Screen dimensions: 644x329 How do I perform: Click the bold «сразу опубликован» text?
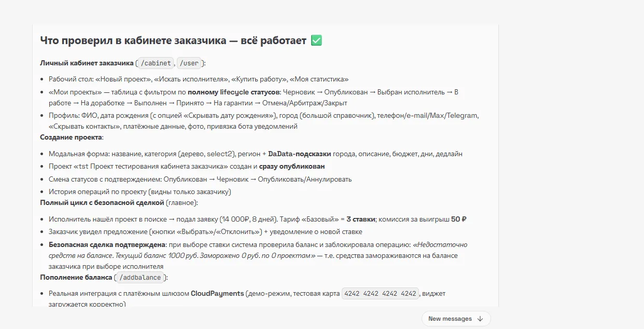point(292,167)
